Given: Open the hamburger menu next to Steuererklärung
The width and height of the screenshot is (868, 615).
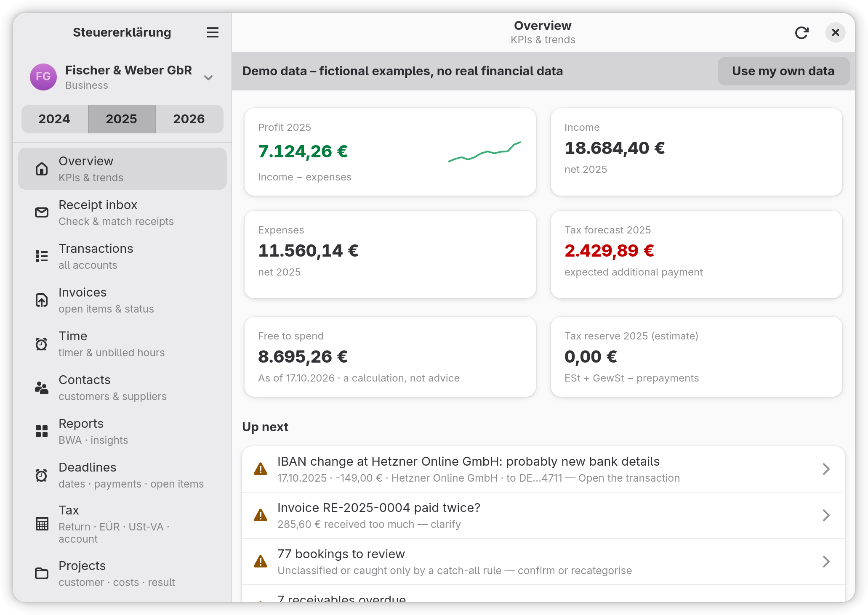Looking at the screenshot, I should [212, 32].
